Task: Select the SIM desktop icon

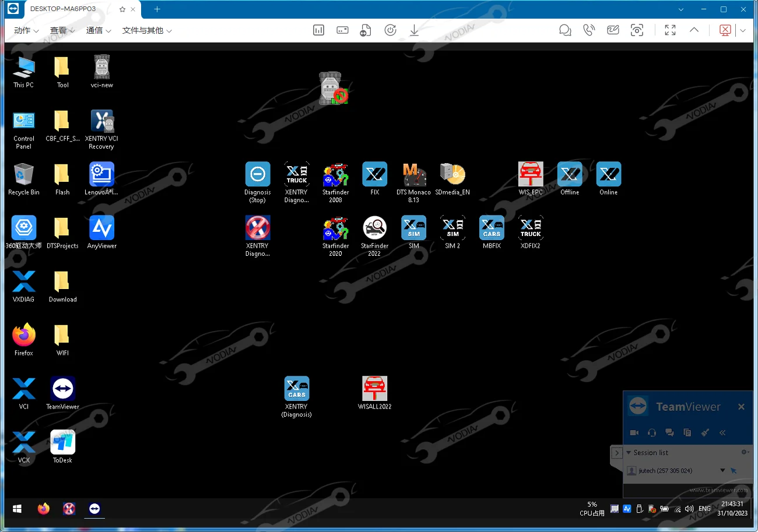Action: (414, 228)
